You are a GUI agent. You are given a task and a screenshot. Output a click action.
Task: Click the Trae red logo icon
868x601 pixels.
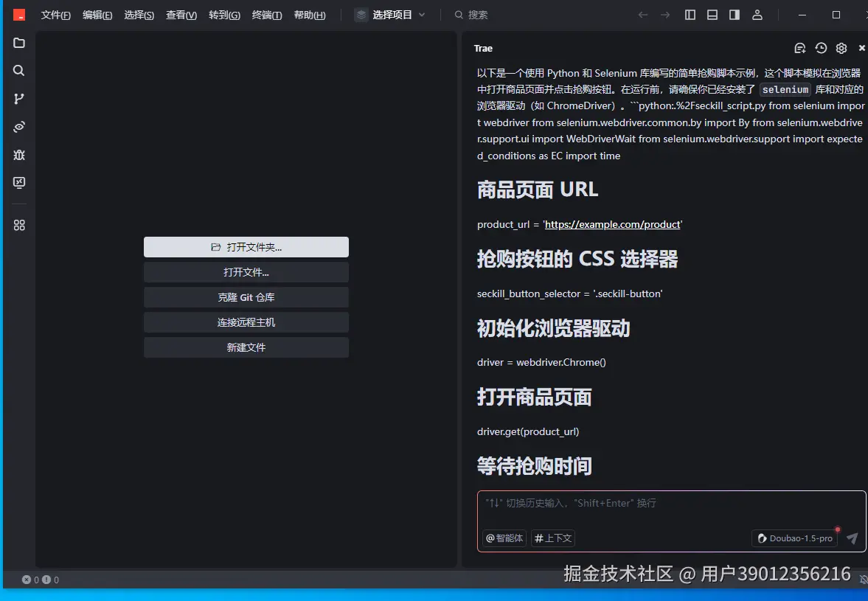click(x=19, y=15)
